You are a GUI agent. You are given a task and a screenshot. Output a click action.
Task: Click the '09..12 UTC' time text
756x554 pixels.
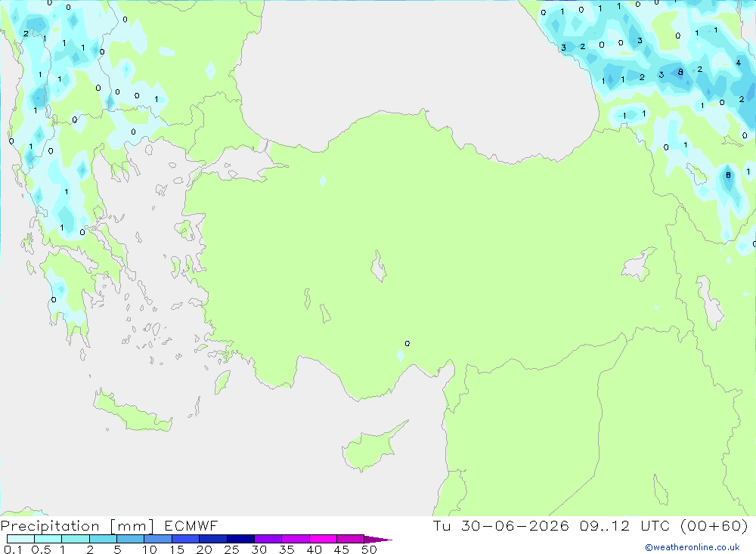point(625,525)
